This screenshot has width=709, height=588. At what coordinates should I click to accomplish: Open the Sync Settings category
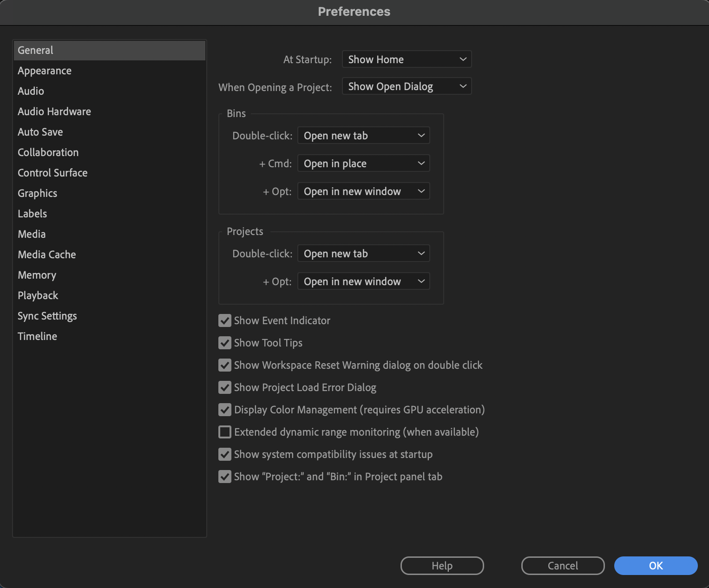[x=47, y=315]
